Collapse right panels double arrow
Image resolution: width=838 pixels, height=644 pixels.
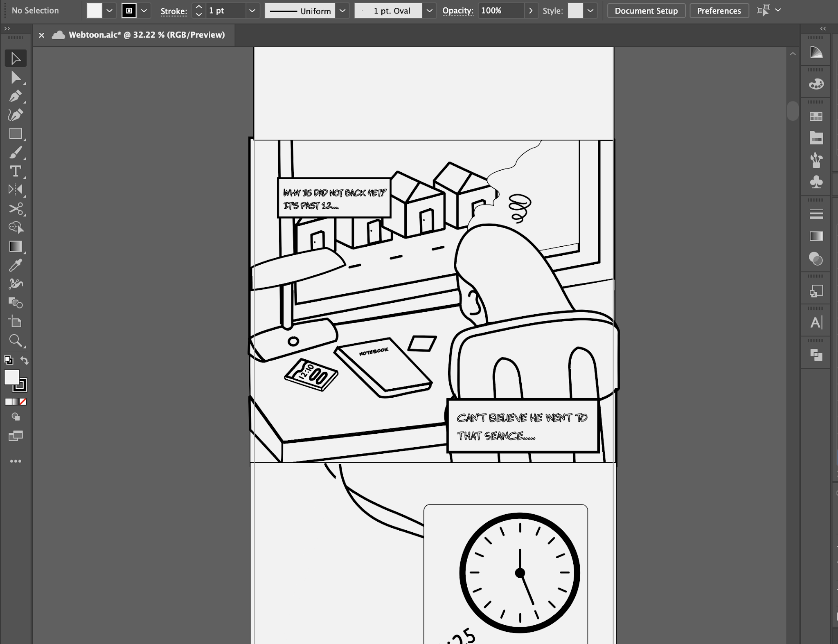coord(823,29)
